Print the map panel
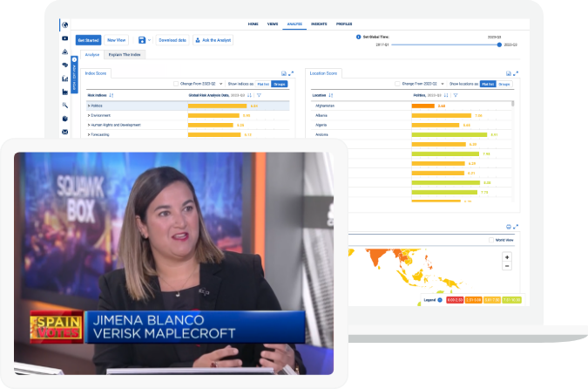 click(509, 227)
